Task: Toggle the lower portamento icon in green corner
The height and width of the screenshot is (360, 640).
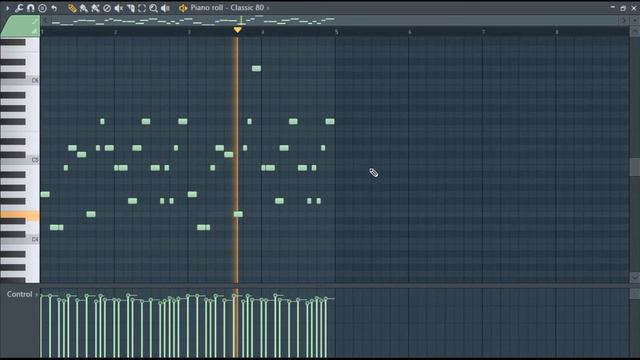Action: tap(35, 31)
